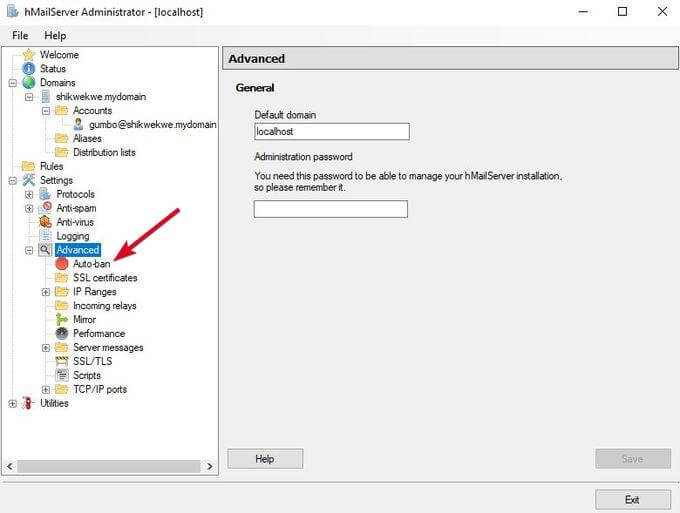The width and height of the screenshot is (680, 513).
Task: Click the Exit button
Action: pyautogui.click(x=633, y=500)
